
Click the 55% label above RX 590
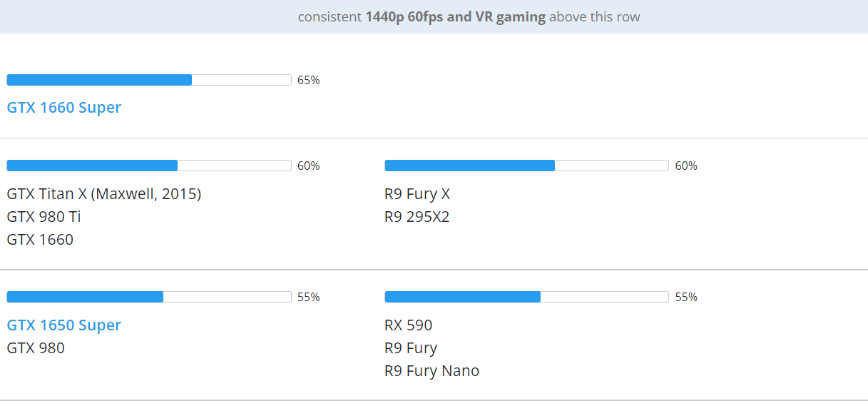tap(686, 297)
